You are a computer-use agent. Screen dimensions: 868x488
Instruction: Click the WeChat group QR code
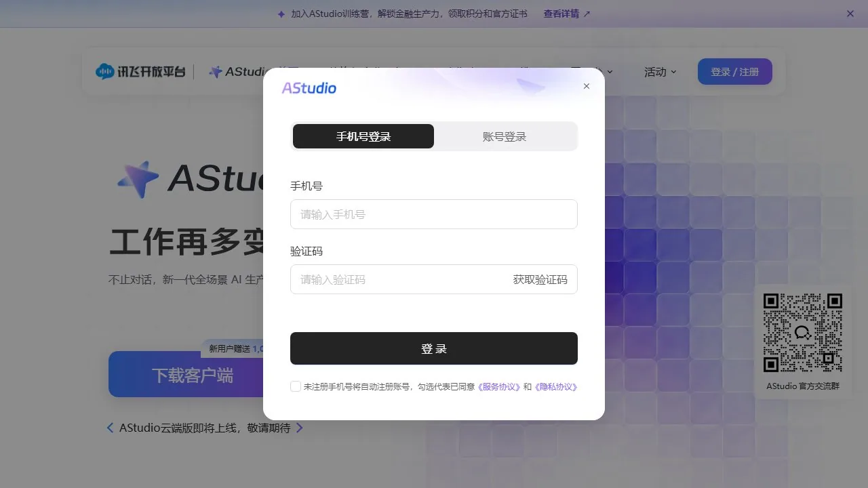tap(803, 332)
